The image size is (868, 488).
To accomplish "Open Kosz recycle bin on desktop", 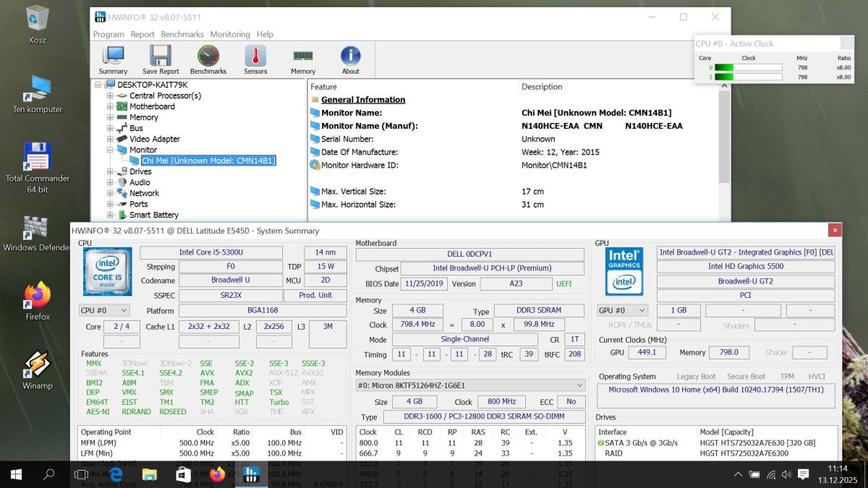I will point(38,25).
